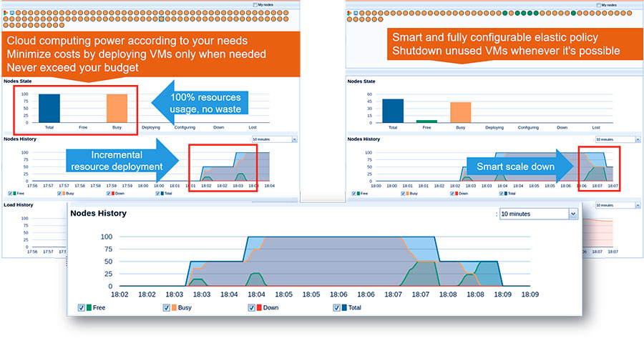This screenshot has height=338, width=644.
Task: Open right panel Load History time range dropdown
Action: 618,205
